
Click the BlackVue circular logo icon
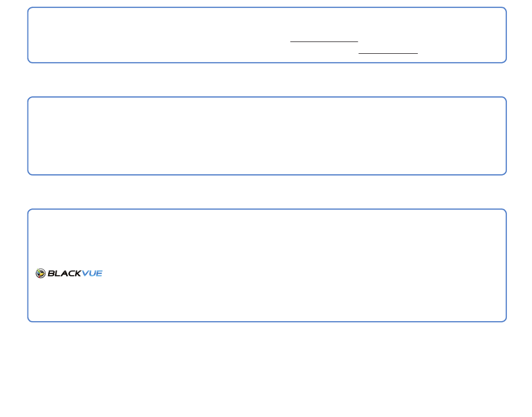pyautogui.click(x=40, y=274)
